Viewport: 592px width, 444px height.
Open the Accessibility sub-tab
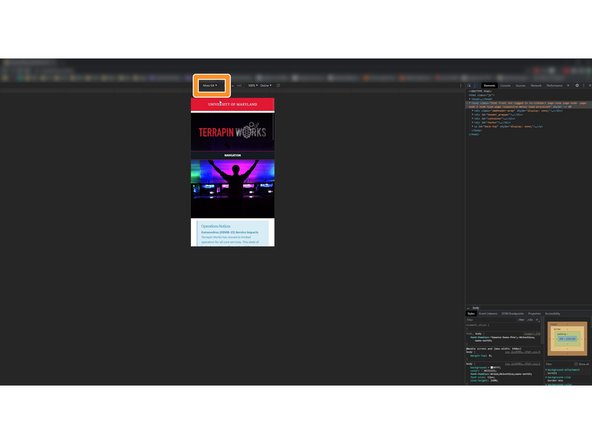point(552,314)
